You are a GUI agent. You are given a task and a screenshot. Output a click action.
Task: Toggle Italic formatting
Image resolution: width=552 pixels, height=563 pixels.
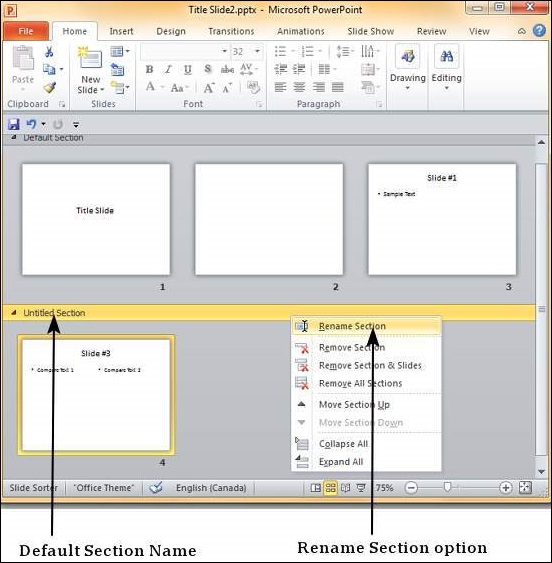[168, 69]
